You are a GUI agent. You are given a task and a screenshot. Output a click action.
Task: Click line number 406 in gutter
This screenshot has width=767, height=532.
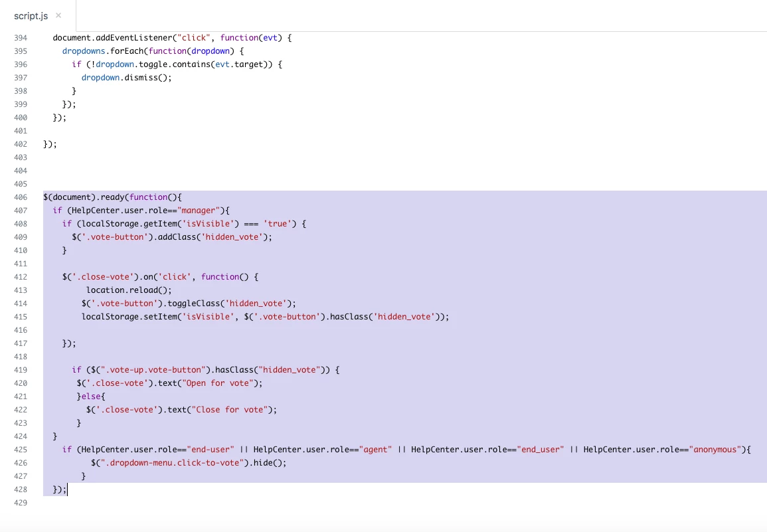[x=21, y=197]
